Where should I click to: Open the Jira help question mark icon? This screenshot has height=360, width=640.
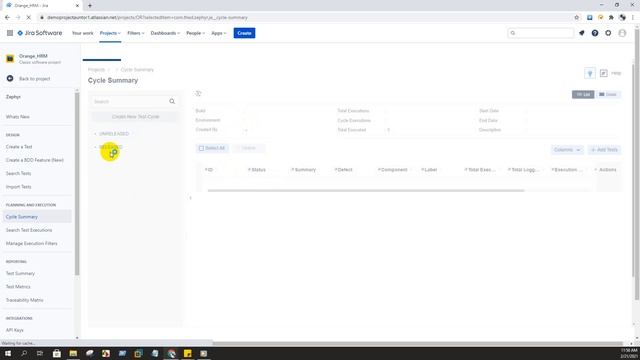595,33
